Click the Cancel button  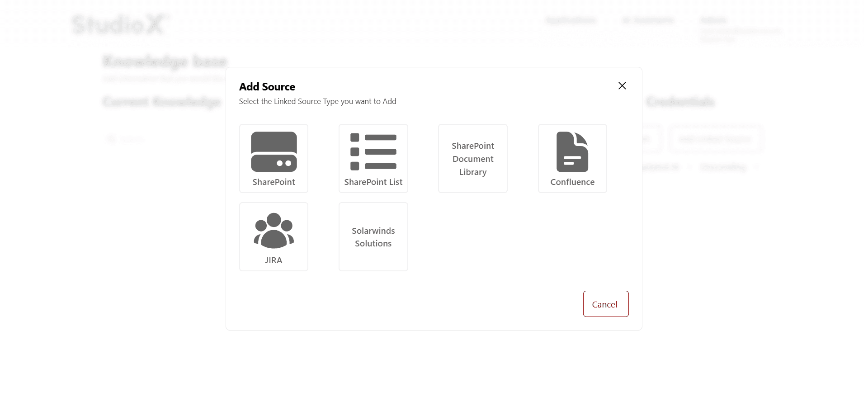point(606,304)
